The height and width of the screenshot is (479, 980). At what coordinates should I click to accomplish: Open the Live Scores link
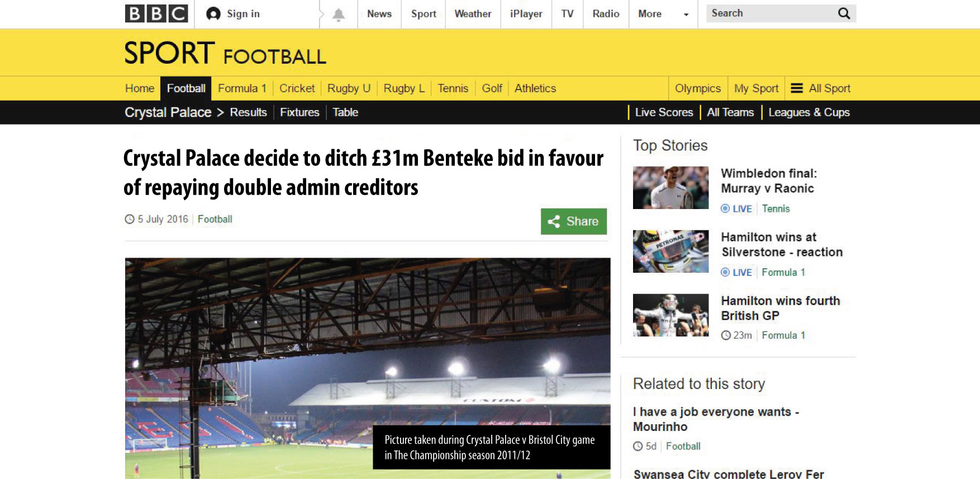(664, 112)
